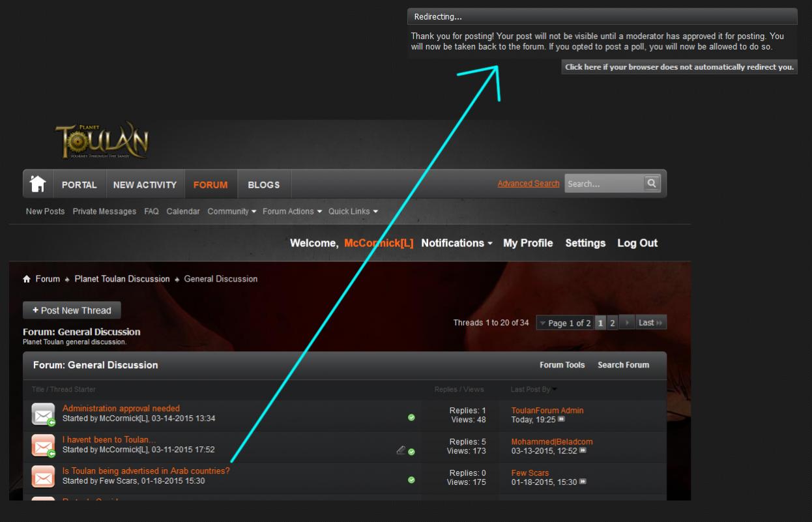Viewport: 812px width, 522px height.
Task: Click the 'Threads 1 to 20 of 34' text
Action: (491, 323)
